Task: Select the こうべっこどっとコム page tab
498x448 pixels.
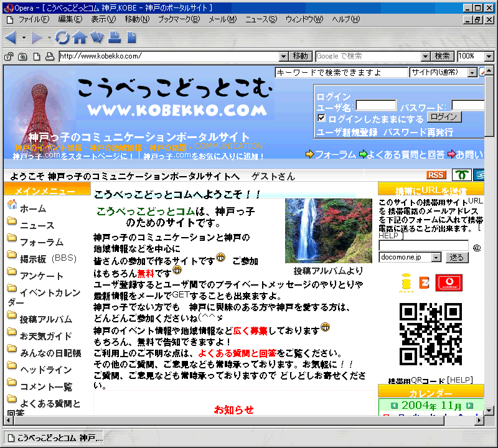Action: [x=54, y=438]
